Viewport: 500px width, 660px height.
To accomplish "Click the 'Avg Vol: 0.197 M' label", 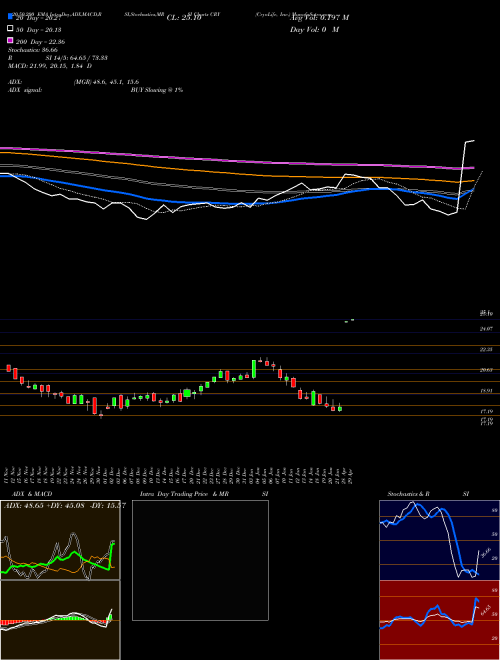I will point(319,17).
